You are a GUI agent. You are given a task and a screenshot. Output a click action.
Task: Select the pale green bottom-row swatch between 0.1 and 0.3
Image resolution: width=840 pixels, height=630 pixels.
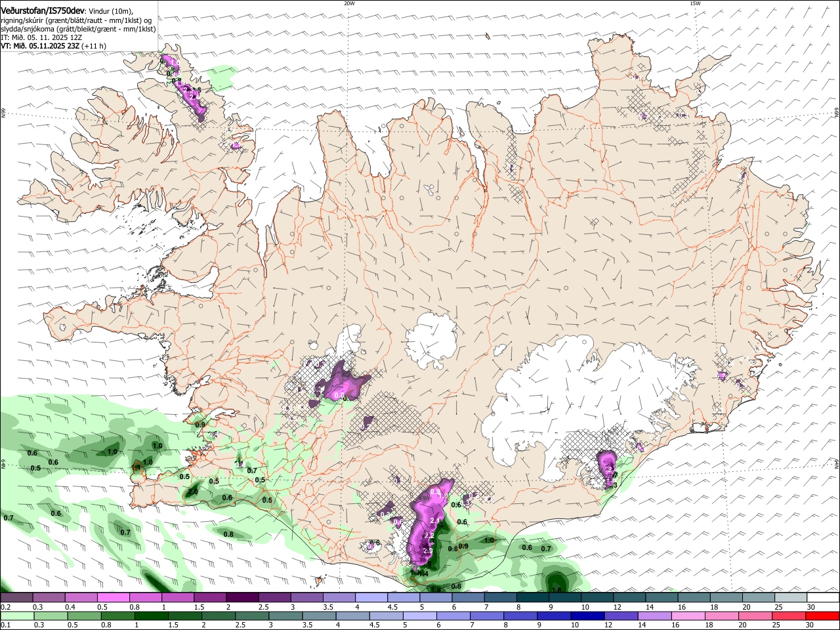[x=17, y=616]
